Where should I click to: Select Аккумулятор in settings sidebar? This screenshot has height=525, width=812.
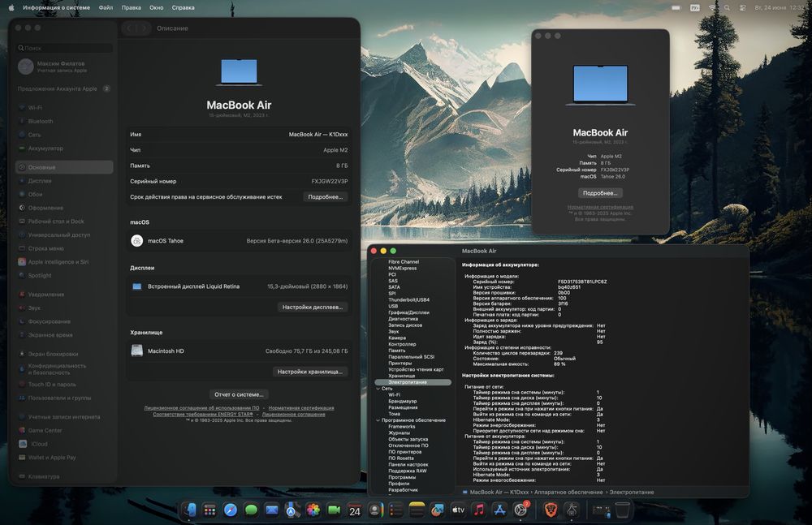click(x=64, y=148)
